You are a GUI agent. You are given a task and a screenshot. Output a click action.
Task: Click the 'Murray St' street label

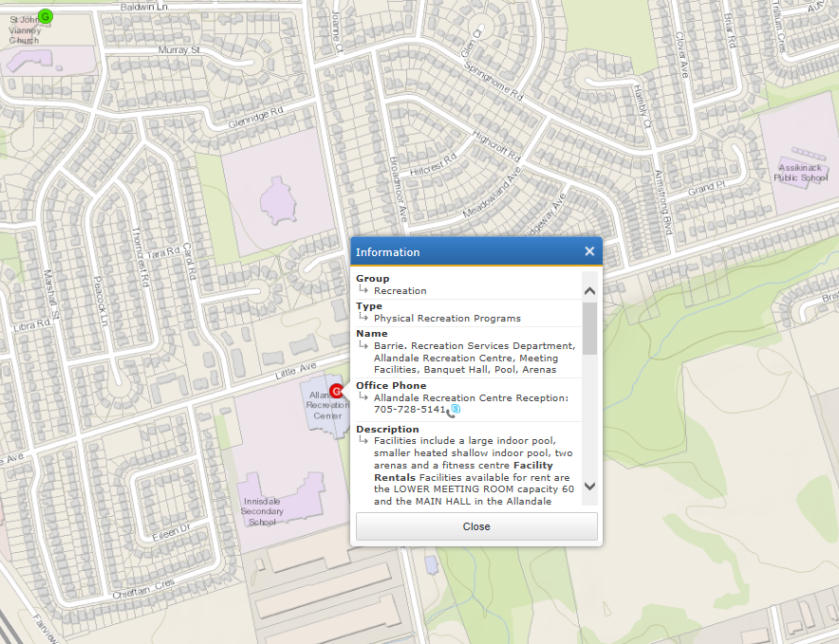pos(179,49)
